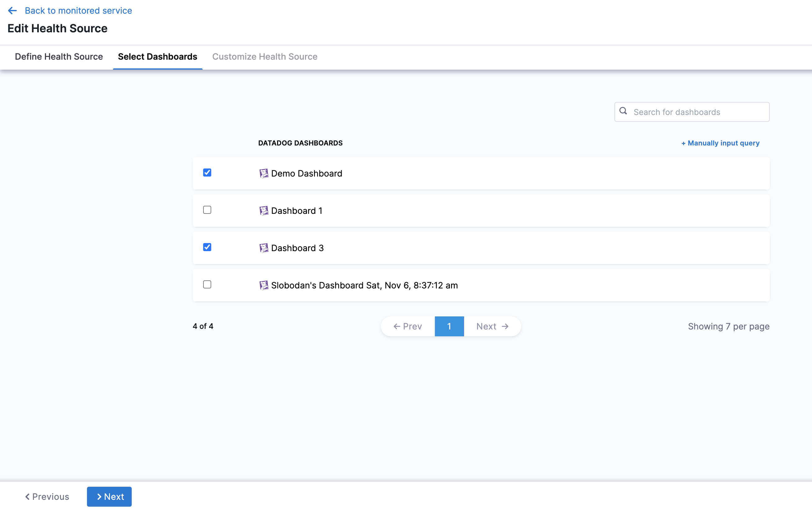Click the Datadog icon beside Slobodan's Dashboard
This screenshot has width=812, height=511.
tap(264, 285)
